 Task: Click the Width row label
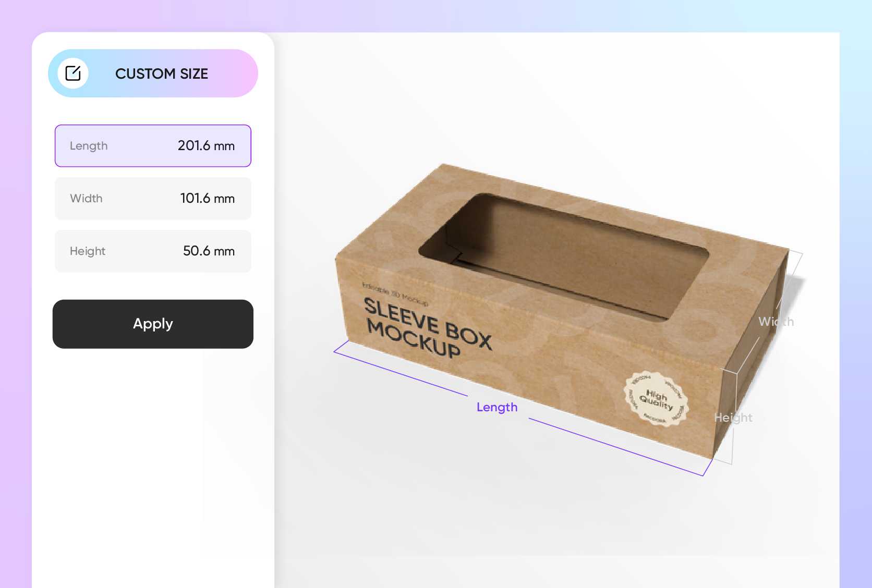pos(86,199)
